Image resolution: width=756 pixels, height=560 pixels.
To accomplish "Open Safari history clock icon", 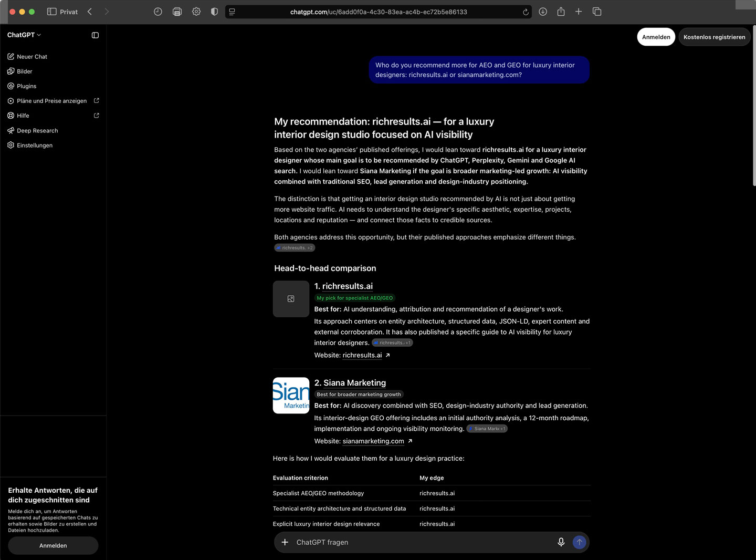I will pyautogui.click(x=157, y=12).
